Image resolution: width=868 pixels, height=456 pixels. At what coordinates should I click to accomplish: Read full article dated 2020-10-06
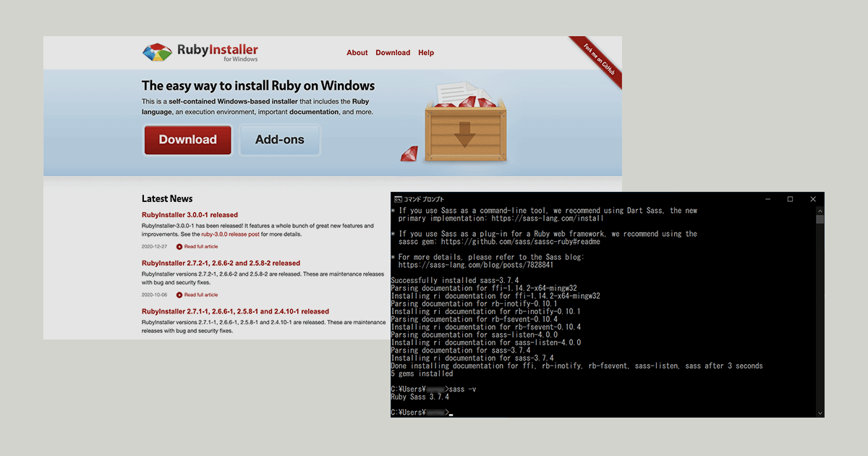201,295
